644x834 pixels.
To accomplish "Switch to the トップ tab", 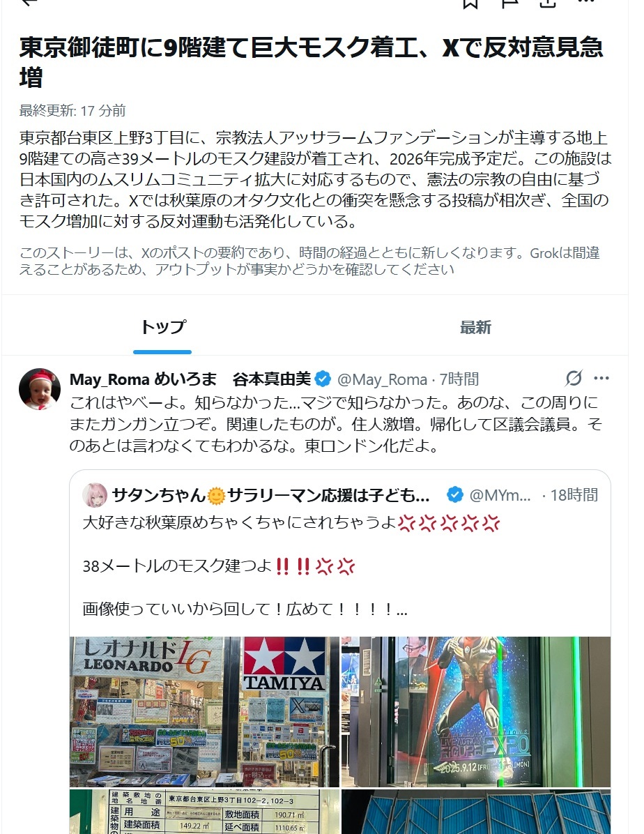I will (162, 327).
